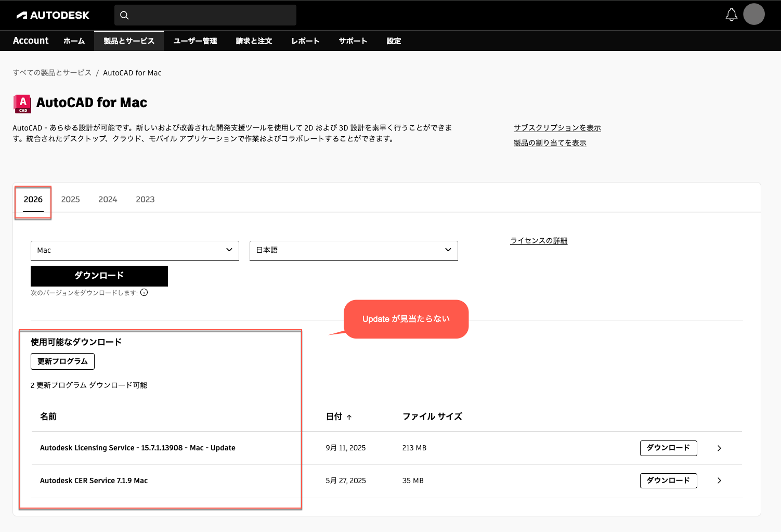
Task: Open ユーザー管理 menu item
Action: click(x=195, y=41)
